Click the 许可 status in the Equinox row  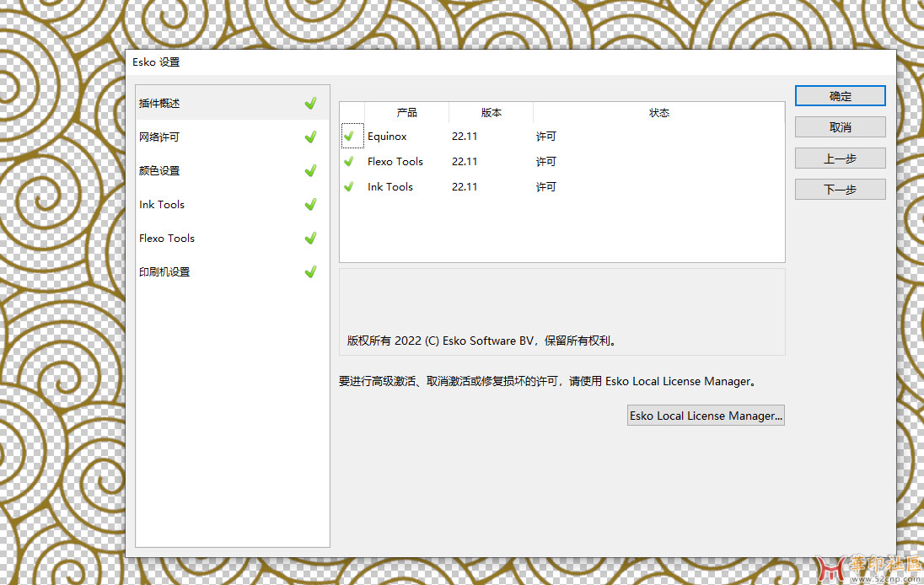pos(545,136)
